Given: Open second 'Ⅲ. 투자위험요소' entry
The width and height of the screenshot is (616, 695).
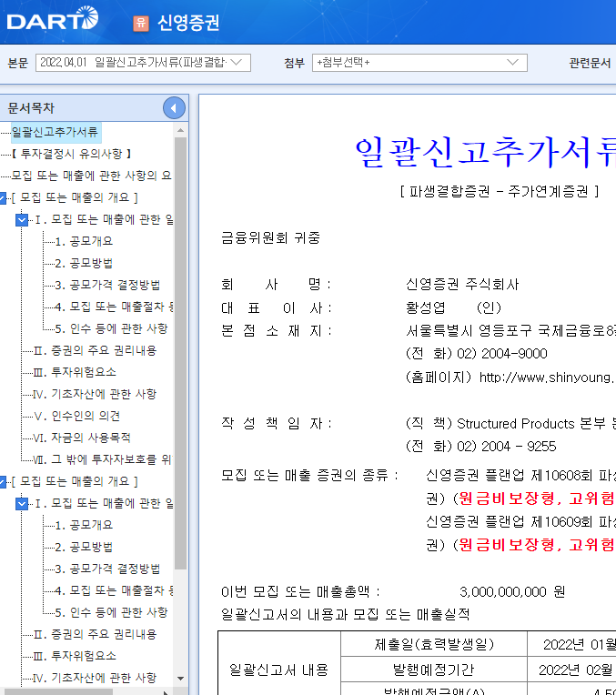Looking at the screenshot, I should 75,656.
